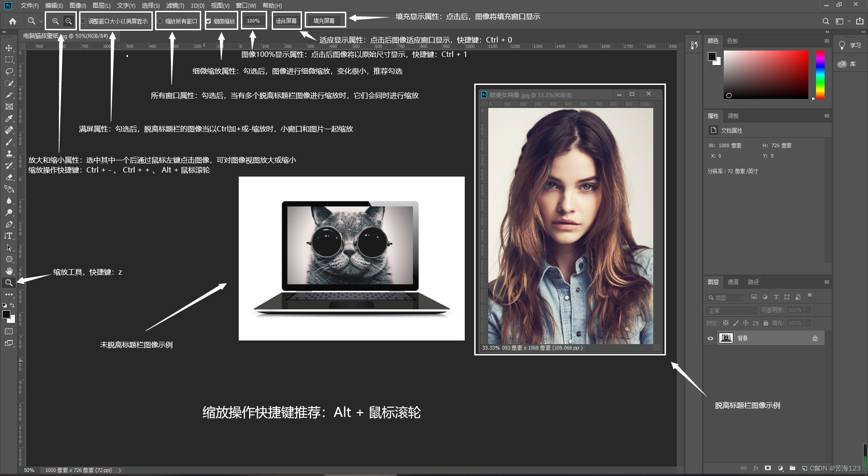Open the 不透明度 opacity dropdown arrow

click(807, 310)
